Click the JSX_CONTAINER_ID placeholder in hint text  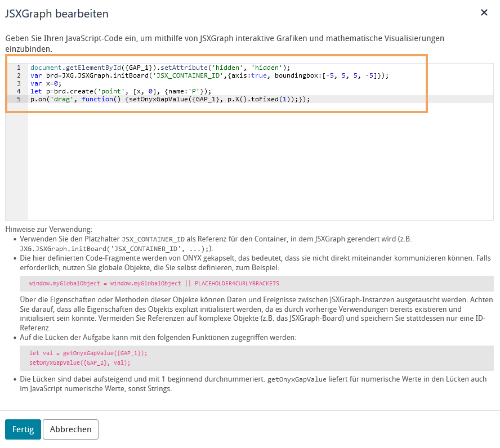(153, 239)
